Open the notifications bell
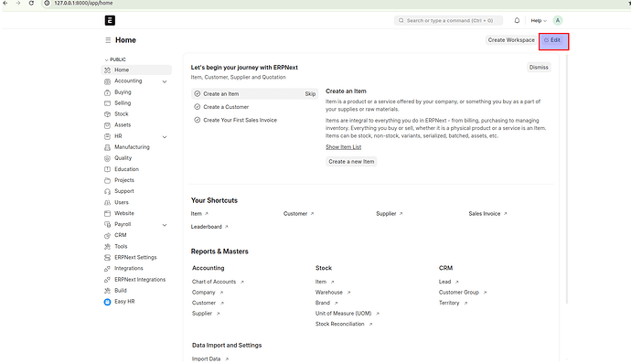This screenshot has height=364, width=631. (x=517, y=20)
